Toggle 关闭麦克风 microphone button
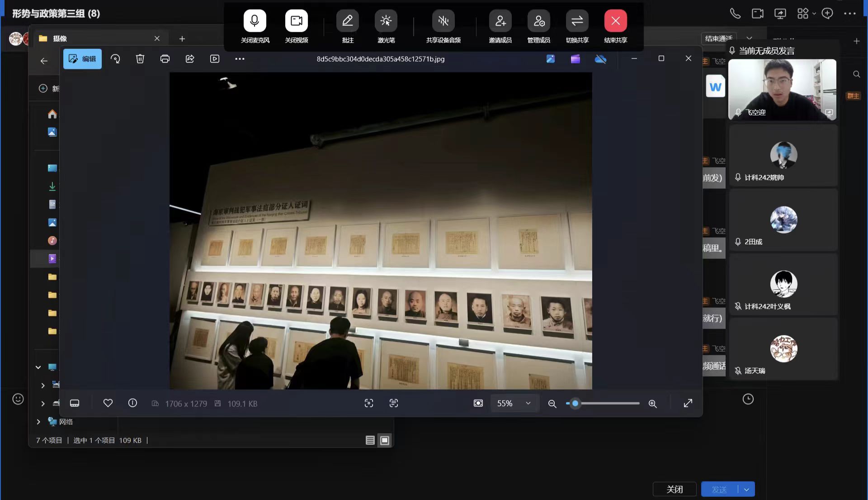This screenshot has height=500, width=868. [x=255, y=21]
